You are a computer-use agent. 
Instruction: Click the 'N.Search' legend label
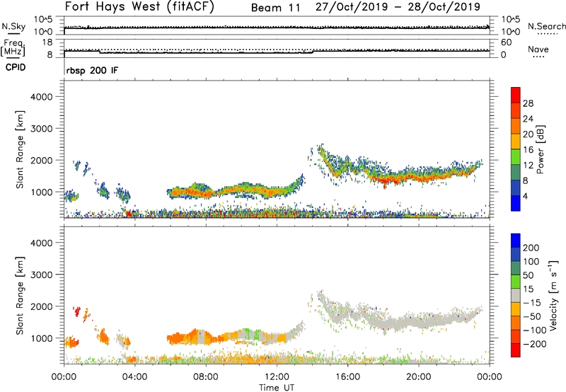tap(546, 26)
